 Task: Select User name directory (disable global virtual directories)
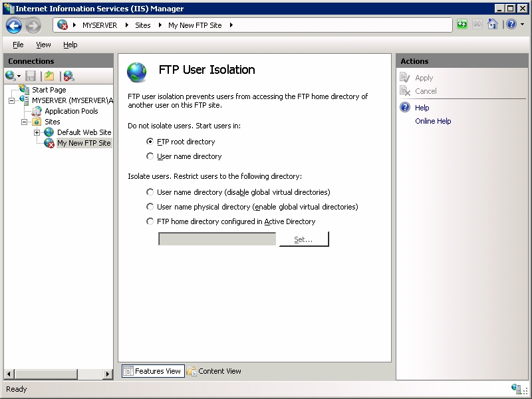(x=150, y=192)
